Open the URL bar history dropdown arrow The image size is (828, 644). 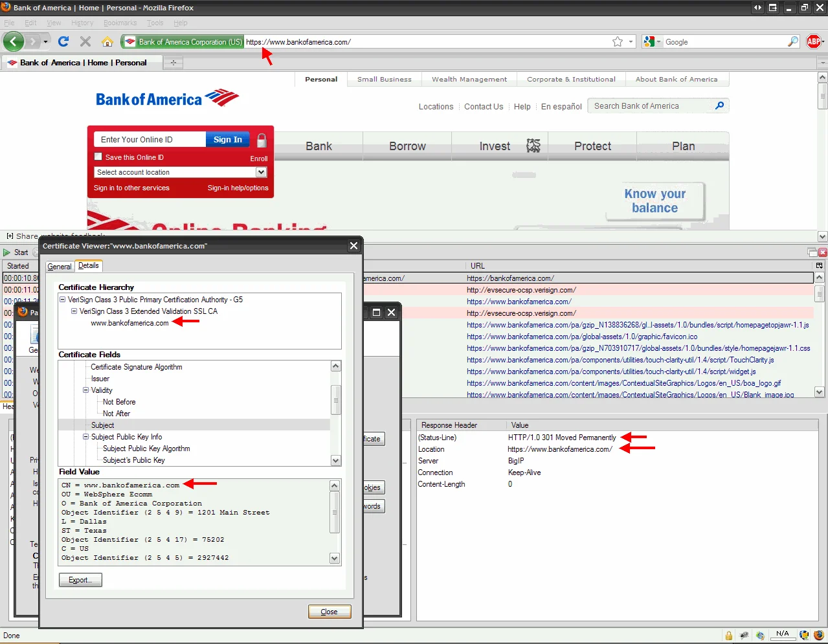point(631,41)
